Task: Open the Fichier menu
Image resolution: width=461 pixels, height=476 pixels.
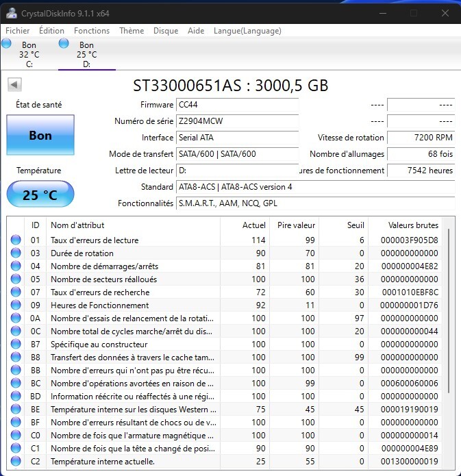Action: tap(18, 31)
